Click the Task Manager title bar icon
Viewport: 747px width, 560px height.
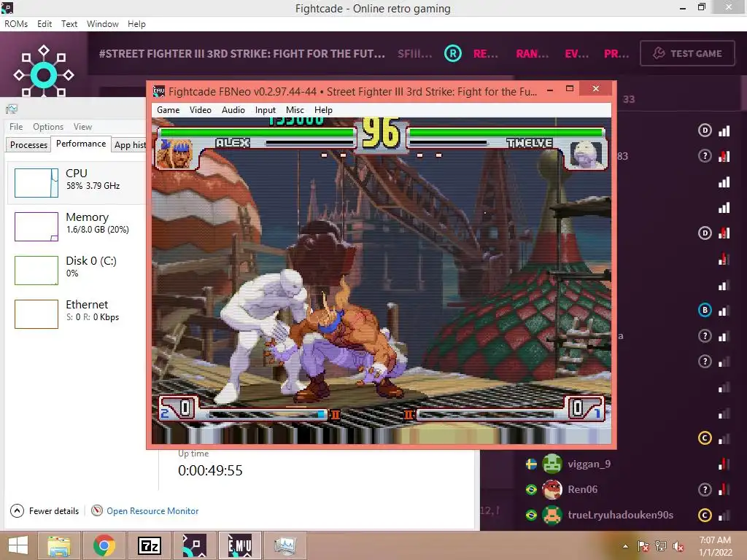click(12, 109)
